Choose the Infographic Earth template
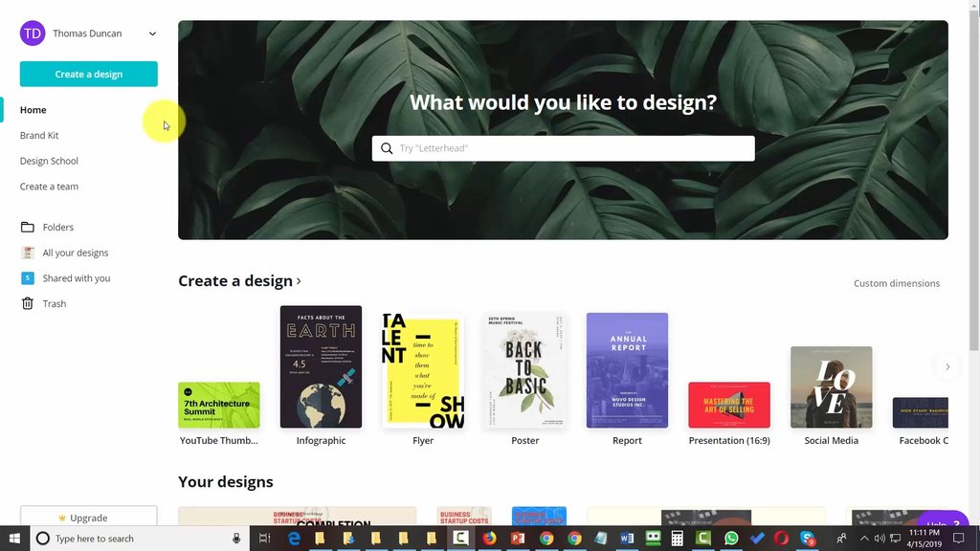980x551 pixels. 321,366
